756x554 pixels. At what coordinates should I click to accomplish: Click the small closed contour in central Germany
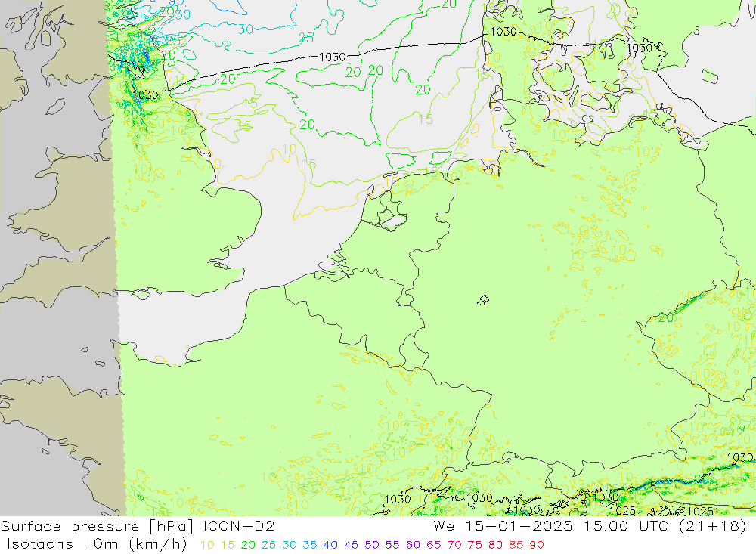(x=483, y=300)
